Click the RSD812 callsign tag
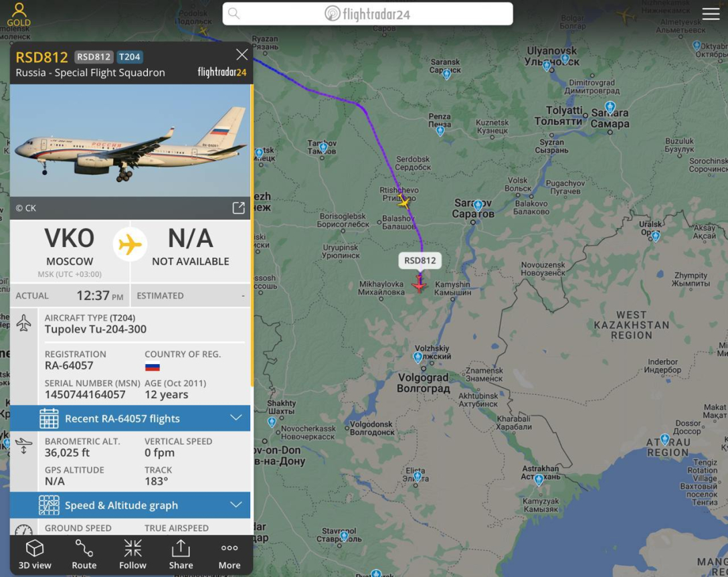The width and height of the screenshot is (728, 577). (94, 57)
